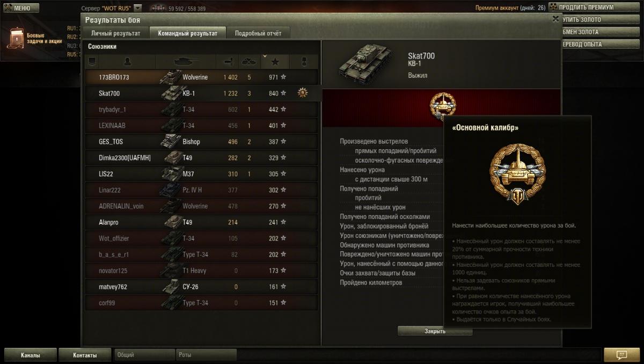Click Продлить премиум button
This screenshot has height=364, width=644.
click(x=581, y=8)
